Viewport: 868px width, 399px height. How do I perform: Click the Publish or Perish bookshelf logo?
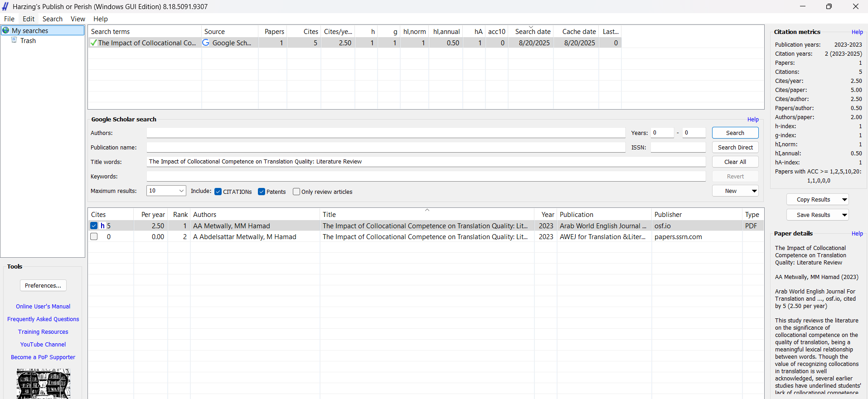coord(43,383)
